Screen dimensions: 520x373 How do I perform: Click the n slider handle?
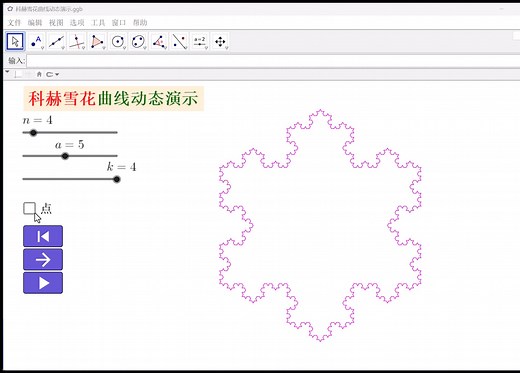coord(33,133)
